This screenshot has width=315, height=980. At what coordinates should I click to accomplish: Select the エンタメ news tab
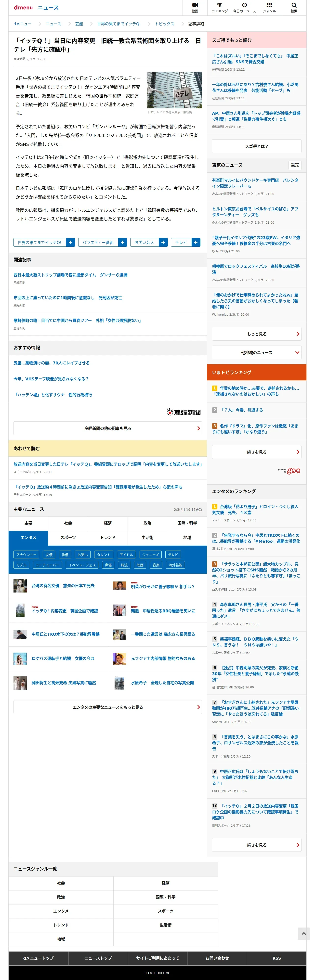28,538
